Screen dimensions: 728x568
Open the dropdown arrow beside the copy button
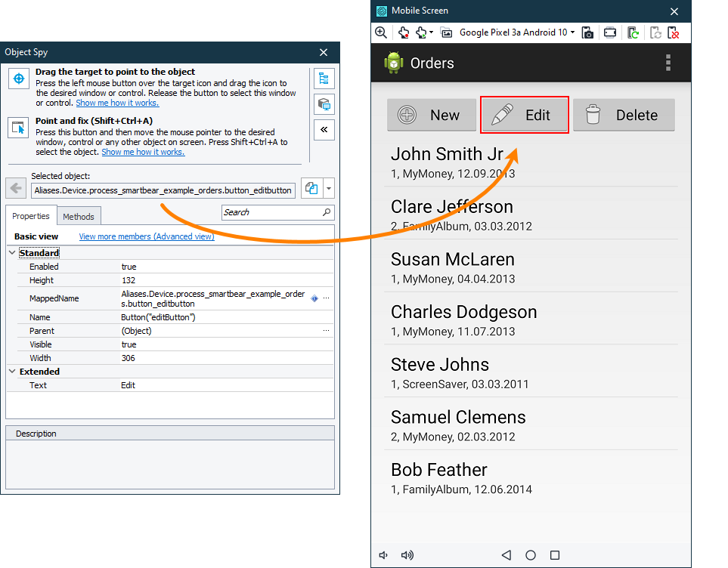point(328,189)
